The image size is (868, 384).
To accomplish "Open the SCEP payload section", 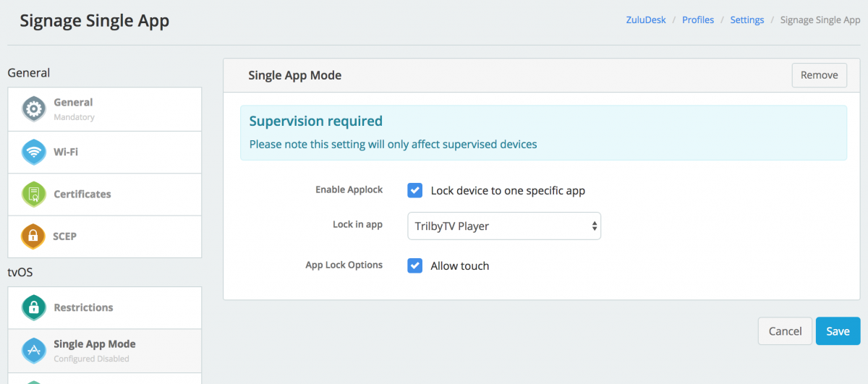I will tap(65, 236).
